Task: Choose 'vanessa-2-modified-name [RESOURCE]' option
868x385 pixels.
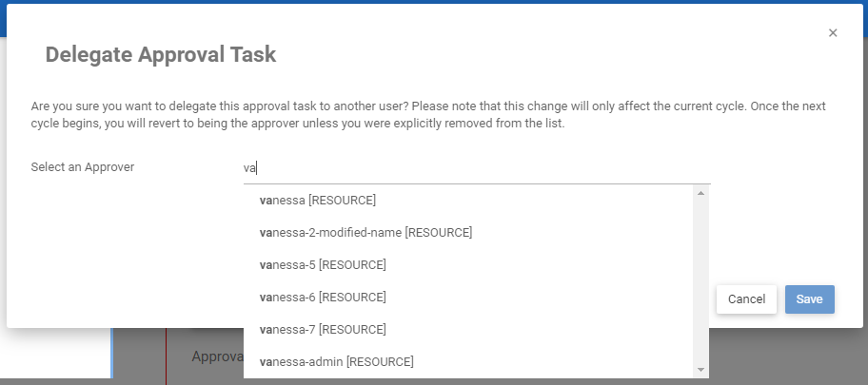Action: 365,233
